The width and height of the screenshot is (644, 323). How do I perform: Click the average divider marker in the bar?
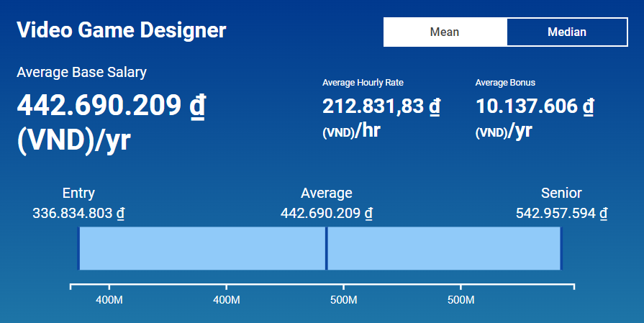[x=326, y=248]
